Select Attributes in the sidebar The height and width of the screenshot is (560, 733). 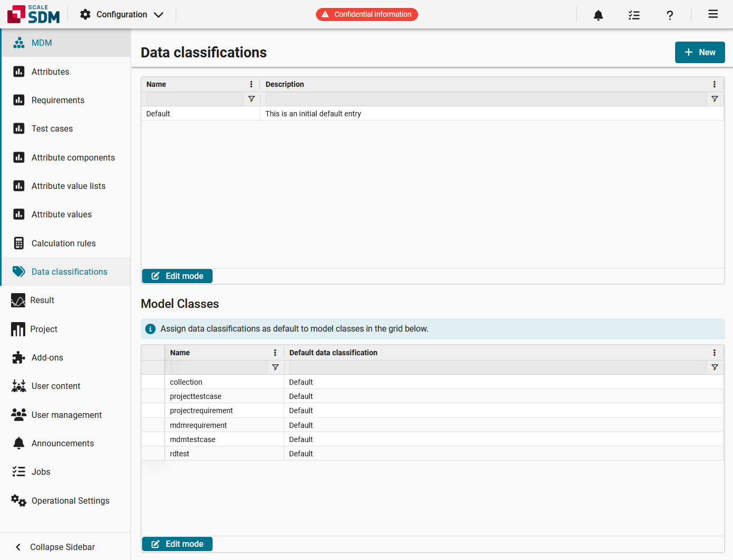(66, 72)
